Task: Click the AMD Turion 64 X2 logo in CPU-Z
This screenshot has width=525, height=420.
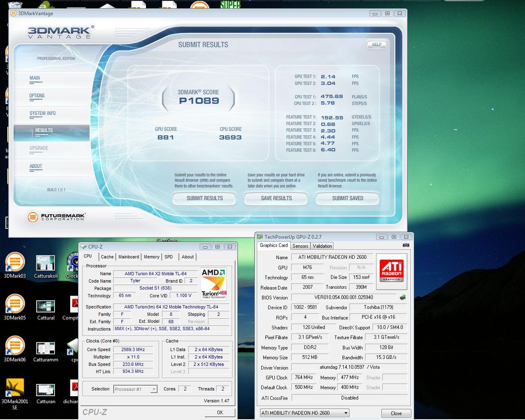Action: coord(213,283)
